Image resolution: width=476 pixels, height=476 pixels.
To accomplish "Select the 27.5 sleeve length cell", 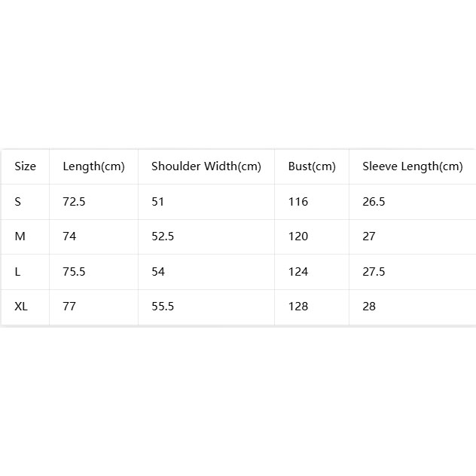I will 413,272.
